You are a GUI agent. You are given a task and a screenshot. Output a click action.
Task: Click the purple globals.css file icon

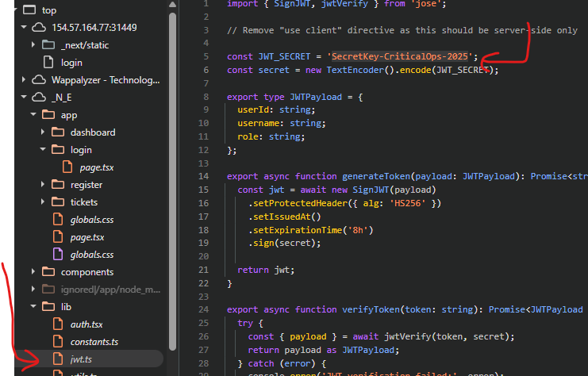(x=58, y=254)
